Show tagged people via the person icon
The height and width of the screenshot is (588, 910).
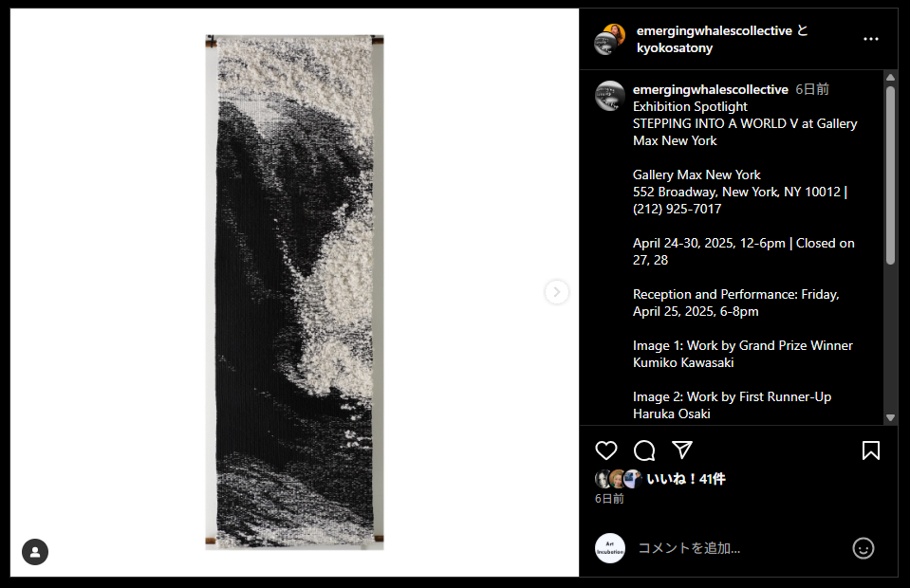point(35,552)
